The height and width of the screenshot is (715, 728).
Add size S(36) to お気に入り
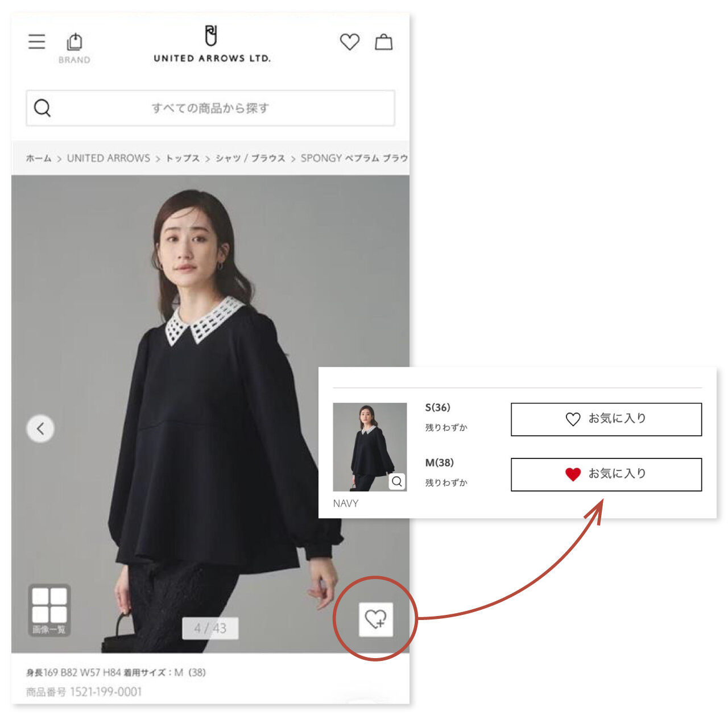click(x=606, y=419)
